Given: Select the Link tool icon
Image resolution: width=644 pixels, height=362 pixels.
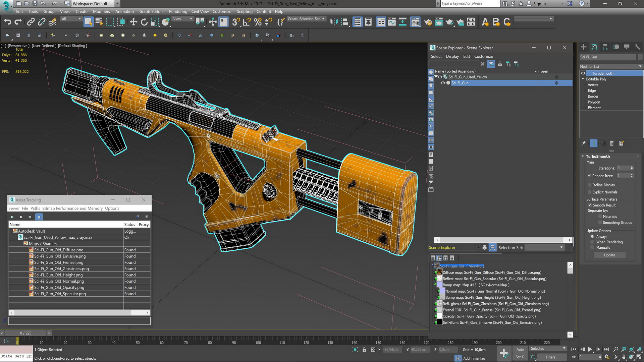Looking at the screenshot, I should (x=31, y=22).
